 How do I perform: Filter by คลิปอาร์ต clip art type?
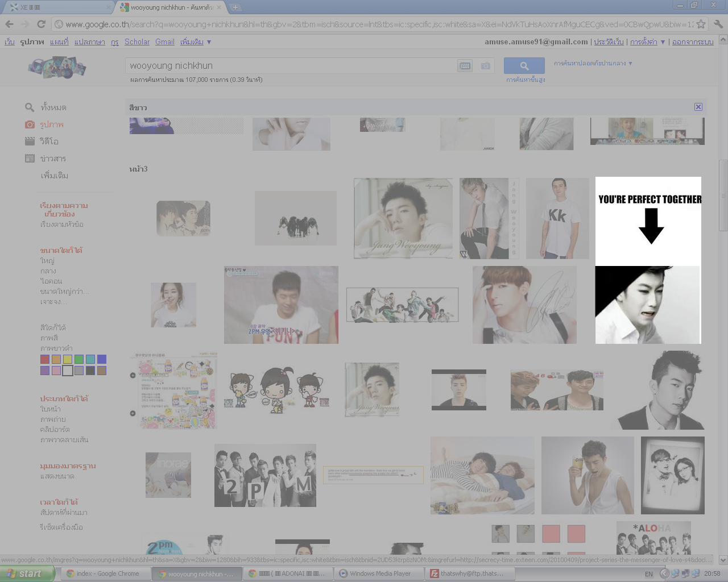55,430
